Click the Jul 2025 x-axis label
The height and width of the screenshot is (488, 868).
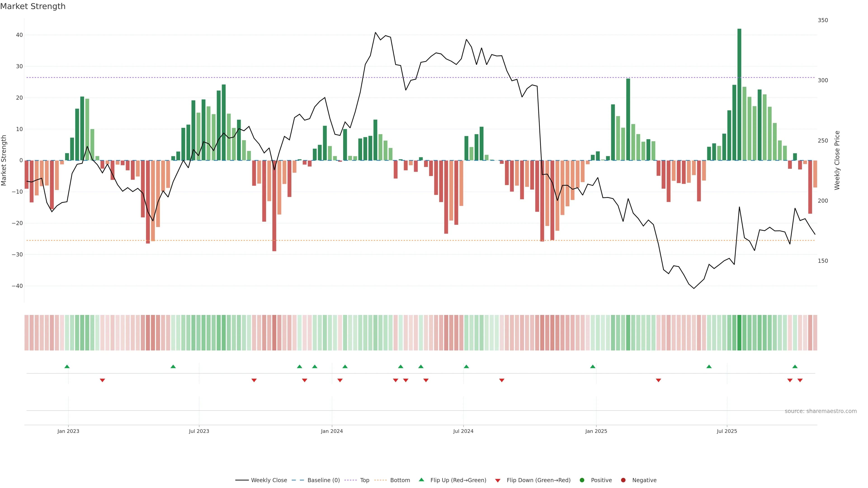pos(727,431)
